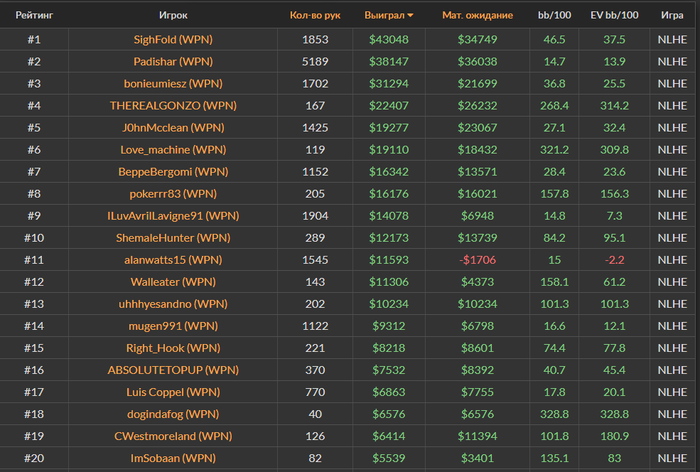Sort by the Выиграл column header
This screenshot has width=700, height=472.
click(388, 15)
